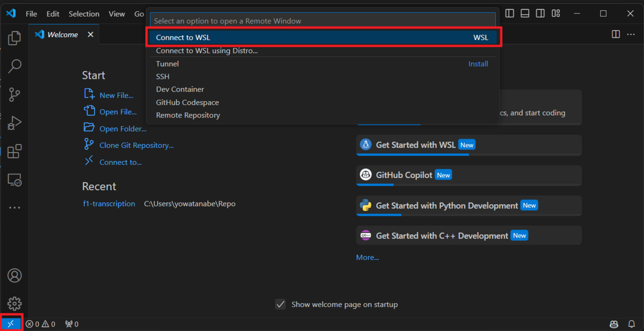
Task: Select Tunnel in remote options list
Action: (322, 63)
